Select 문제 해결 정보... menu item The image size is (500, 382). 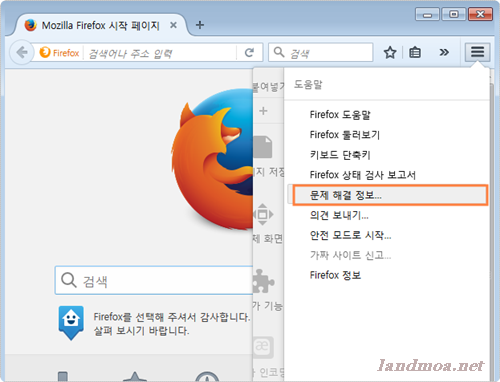tap(388, 195)
